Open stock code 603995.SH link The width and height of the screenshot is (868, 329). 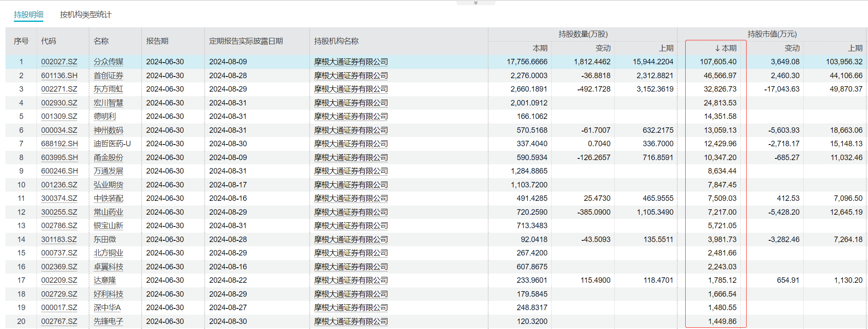(x=60, y=158)
